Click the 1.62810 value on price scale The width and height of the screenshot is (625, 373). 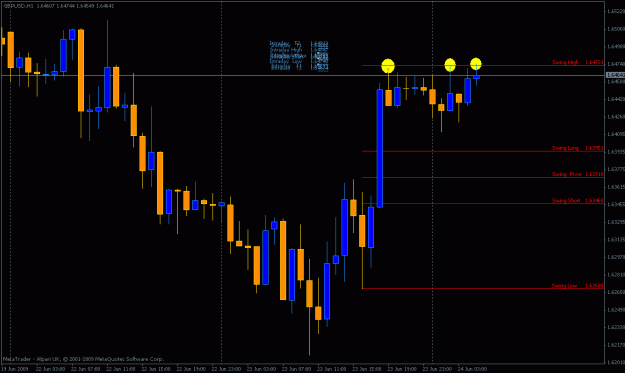(x=615, y=275)
